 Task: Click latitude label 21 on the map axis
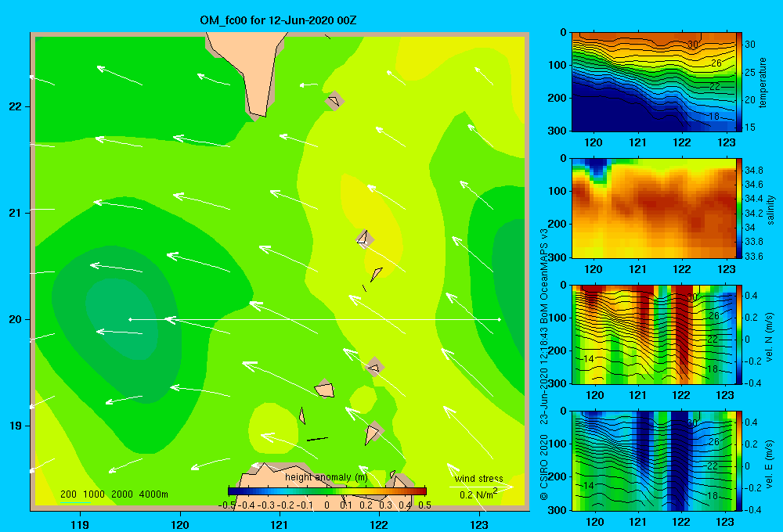16,213
